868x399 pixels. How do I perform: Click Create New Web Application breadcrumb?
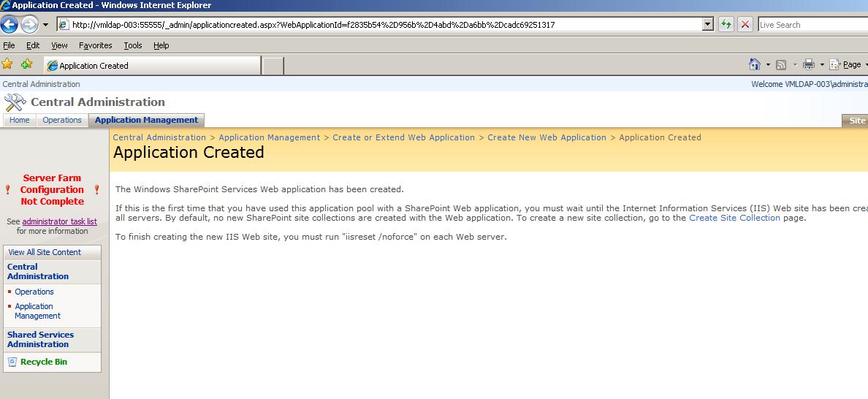(x=547, y=137)
